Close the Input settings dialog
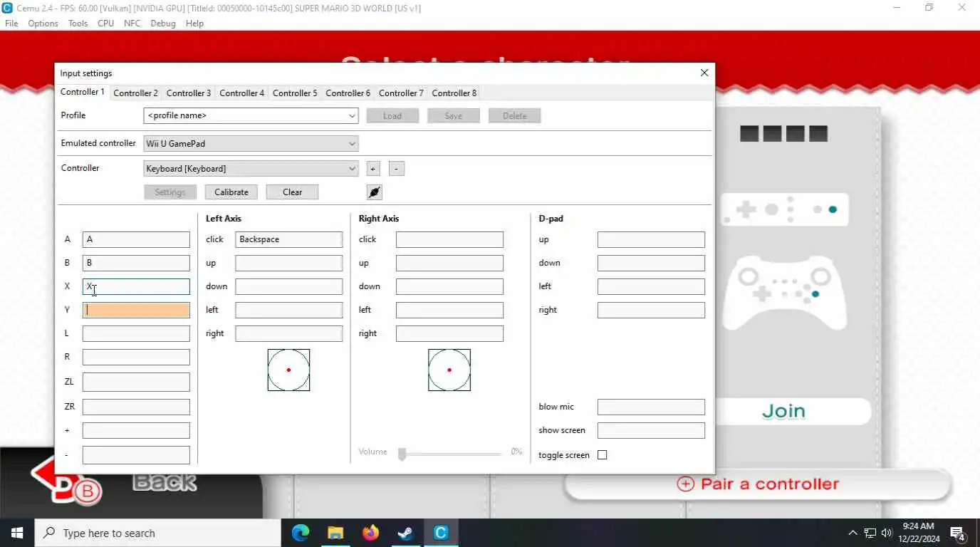The image size is (980, 547). pyautogui.click(x=704, y=73)
